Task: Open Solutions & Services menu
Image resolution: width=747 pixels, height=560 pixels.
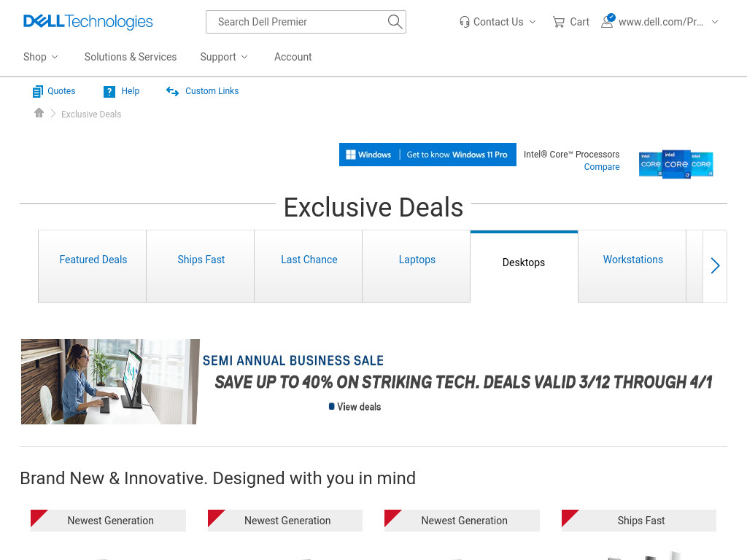Action: point(131,57)
